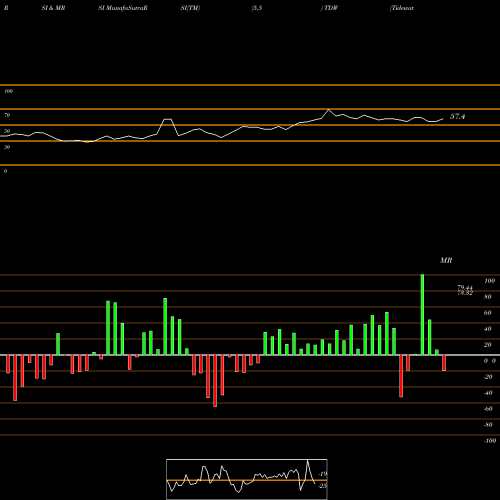Click the ') TDW' ticker text

(329, 8)
